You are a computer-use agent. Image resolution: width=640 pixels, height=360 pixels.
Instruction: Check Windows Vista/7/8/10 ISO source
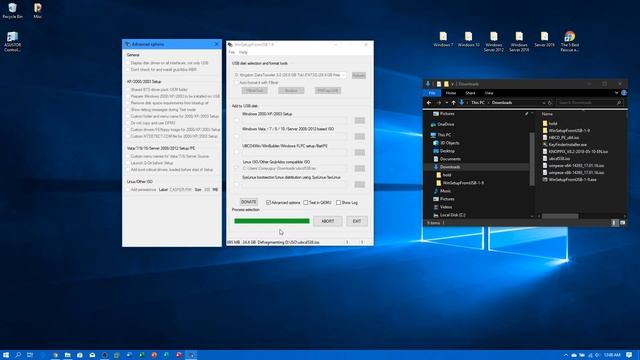236,136
